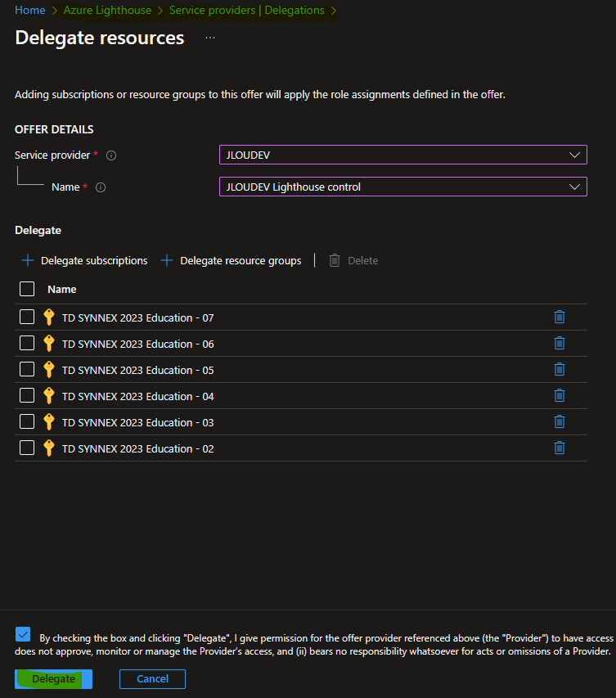The height and width of the screenshot is (698, 616).
Task: Click the Delete trash toolbar item
Action: pos(354,260)
